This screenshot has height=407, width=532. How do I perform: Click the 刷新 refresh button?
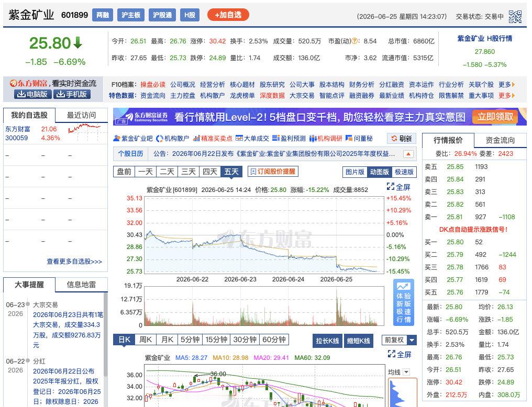click(402, 138)
